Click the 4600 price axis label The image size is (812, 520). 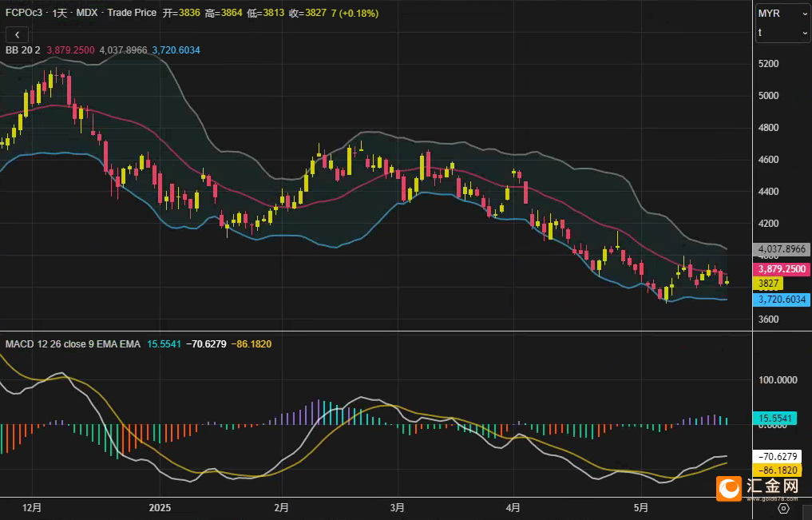pos(769,160)
